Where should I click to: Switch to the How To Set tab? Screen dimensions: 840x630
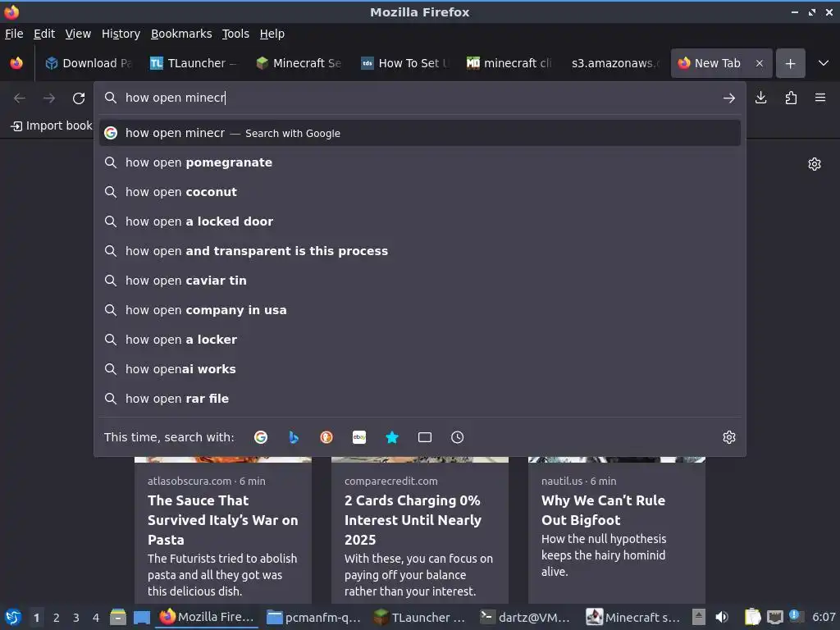(x=404, y=63)
